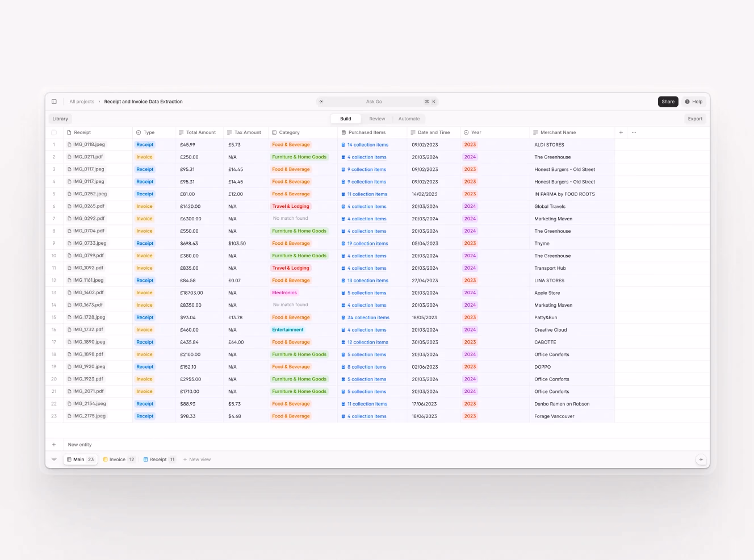This screenshot has height=560, width=754.
Task: Open the Receipt view with 11 items
Action: [160, 459]
